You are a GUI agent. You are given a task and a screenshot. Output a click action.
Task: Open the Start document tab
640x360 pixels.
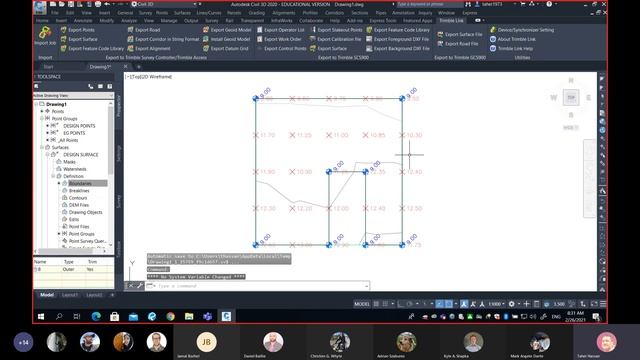[x=48, y=67]
